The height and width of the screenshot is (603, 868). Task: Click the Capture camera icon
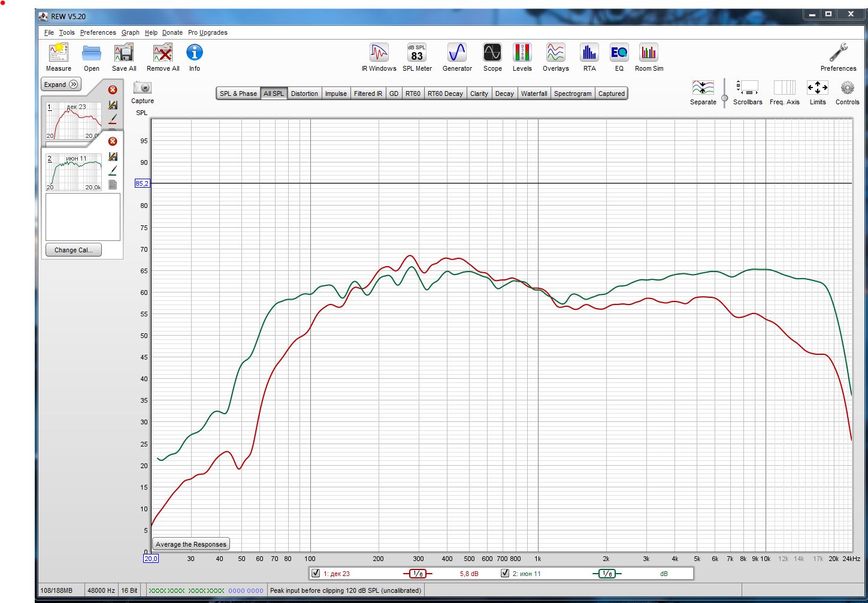[143, 88]
